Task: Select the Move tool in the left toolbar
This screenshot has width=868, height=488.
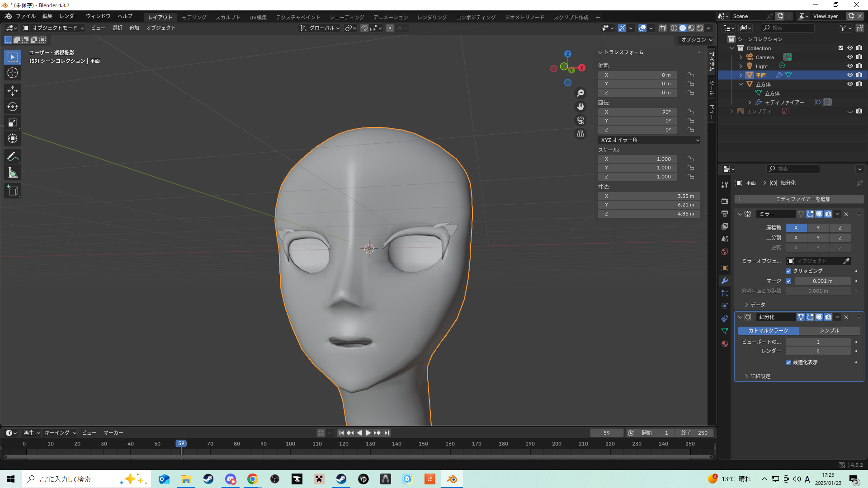Action: click(x=13, y=91)
